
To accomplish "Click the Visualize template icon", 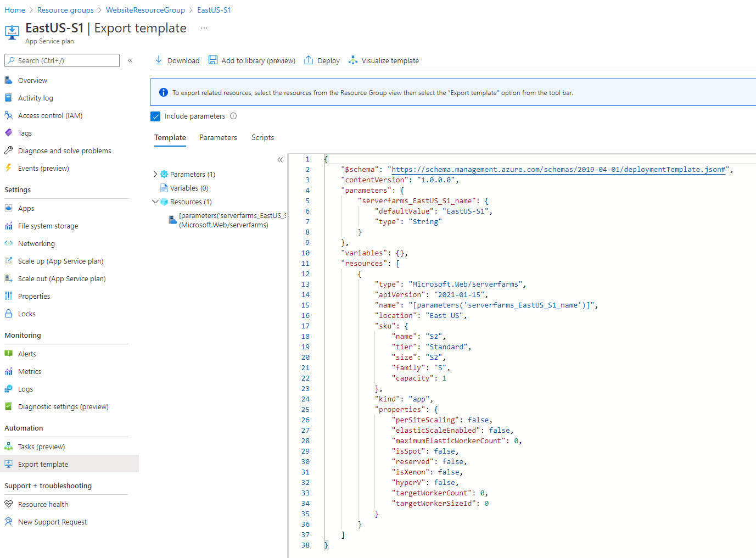I will 353,60.
